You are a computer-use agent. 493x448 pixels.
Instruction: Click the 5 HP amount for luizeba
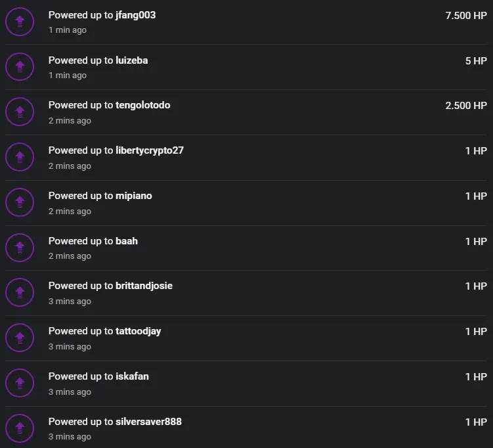(476, 60)
